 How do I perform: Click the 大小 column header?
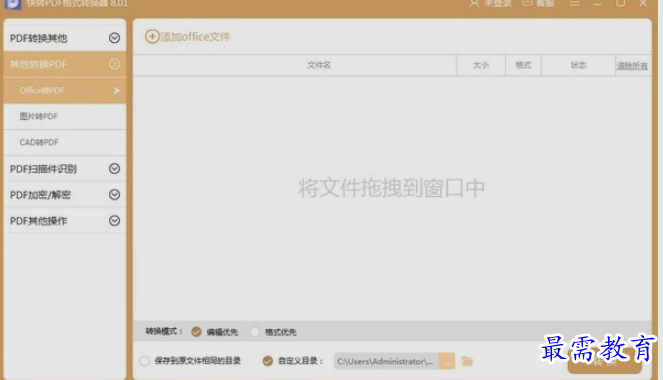click(481, 65)
